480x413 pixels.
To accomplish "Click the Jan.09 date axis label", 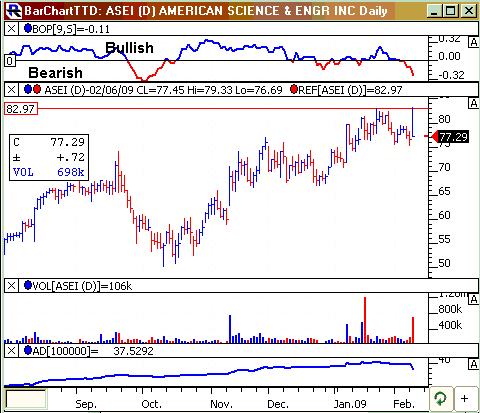I will [350, 404].
